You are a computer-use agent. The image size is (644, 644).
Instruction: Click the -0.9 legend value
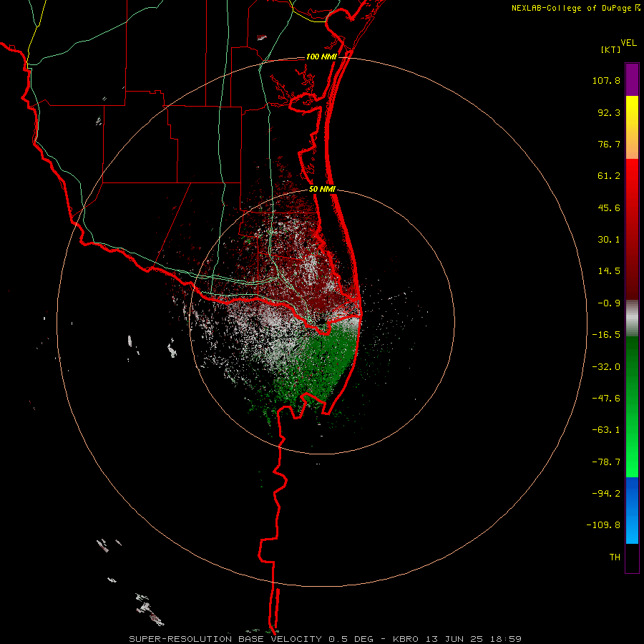click(x=609, y=303)
